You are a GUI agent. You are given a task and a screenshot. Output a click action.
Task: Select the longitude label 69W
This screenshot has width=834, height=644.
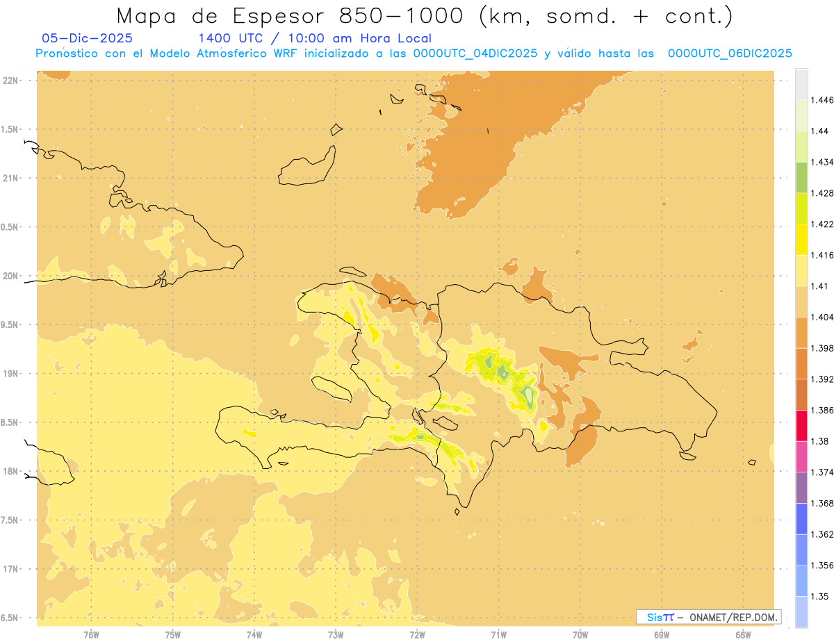662,634
